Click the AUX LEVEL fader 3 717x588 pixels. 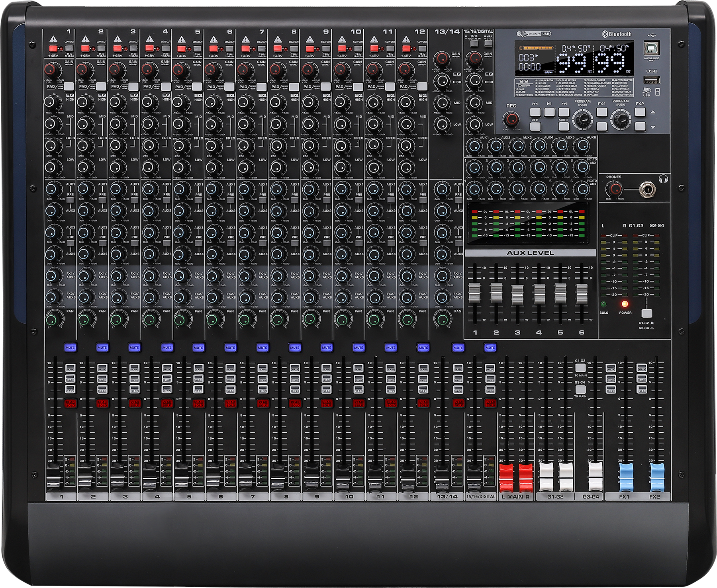(x=517, y=294)
